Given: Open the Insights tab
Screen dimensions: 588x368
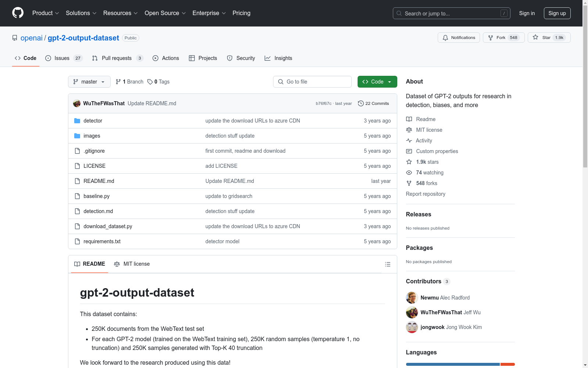Looking at the screenshot, I should pyautogui.click(x=279, y=58).
